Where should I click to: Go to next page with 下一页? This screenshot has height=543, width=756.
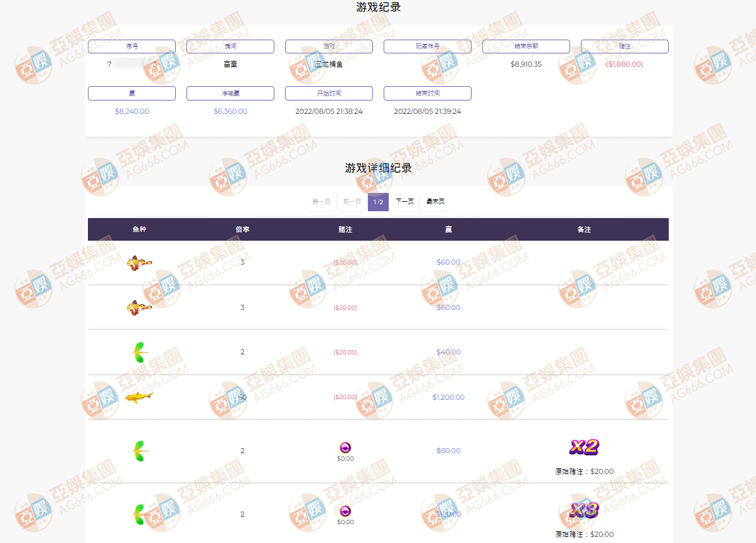pos(404,202)
